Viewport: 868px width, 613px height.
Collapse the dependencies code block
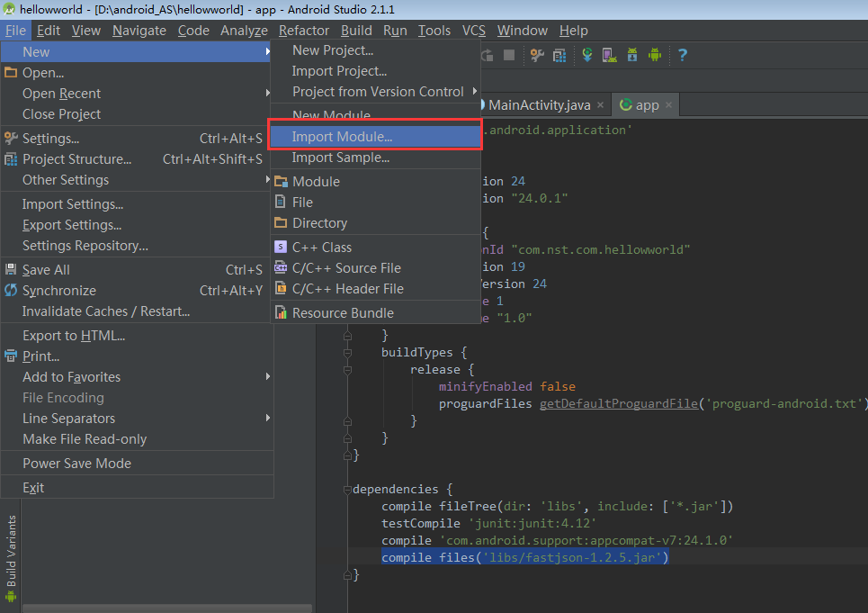click(347, 490)
